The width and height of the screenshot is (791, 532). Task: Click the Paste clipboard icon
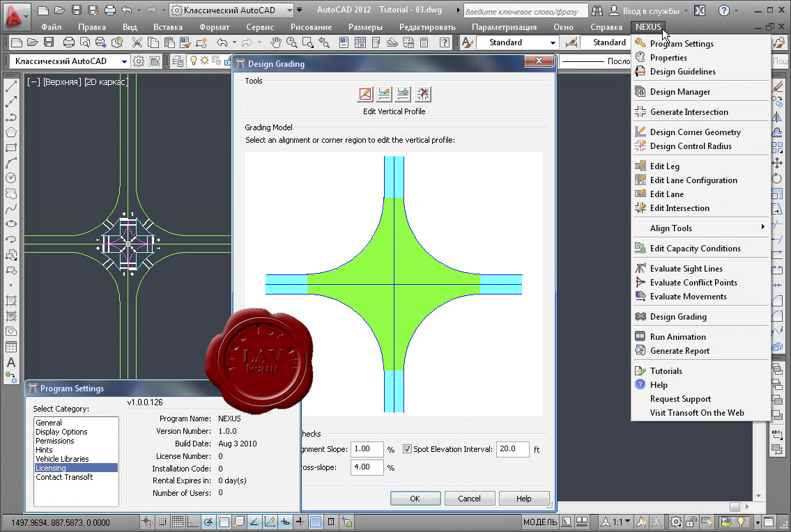tap(169, 43)
